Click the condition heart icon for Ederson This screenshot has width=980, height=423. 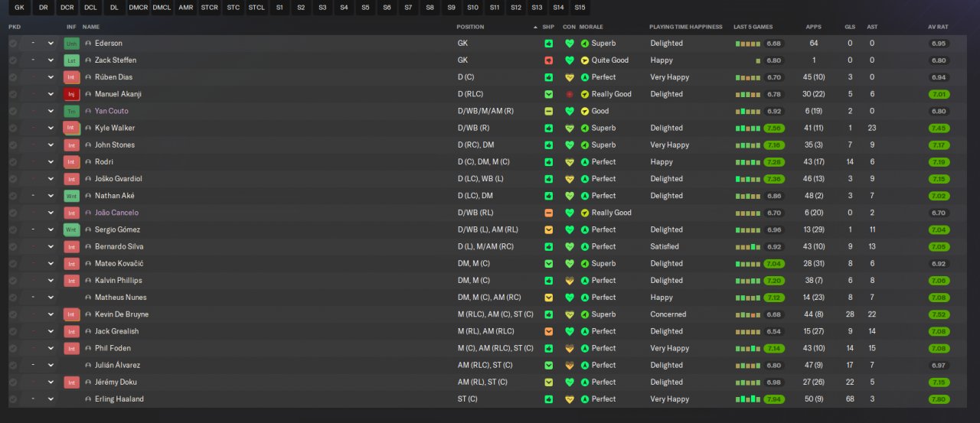(x=569, y=44)
